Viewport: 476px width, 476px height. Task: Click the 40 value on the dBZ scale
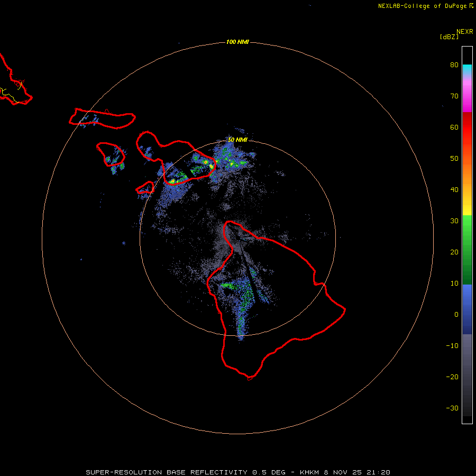(x=454, y=190)
